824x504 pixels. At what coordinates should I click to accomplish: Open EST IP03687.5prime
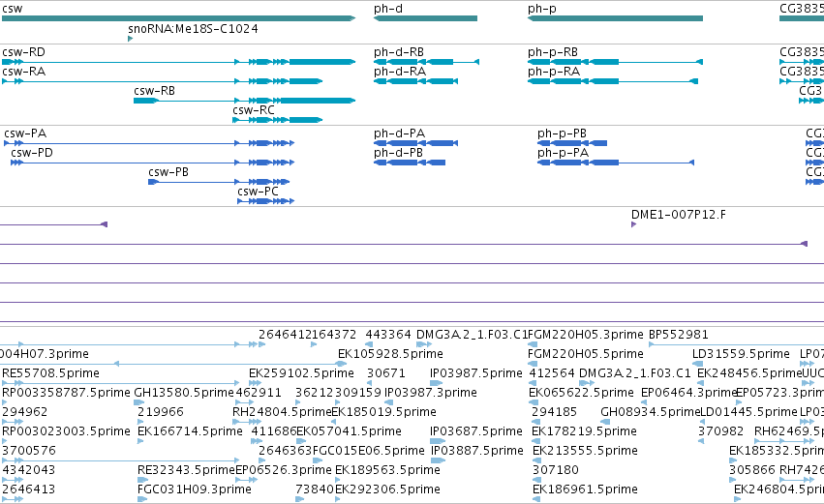pyautogui.click(x=476, y=432)
